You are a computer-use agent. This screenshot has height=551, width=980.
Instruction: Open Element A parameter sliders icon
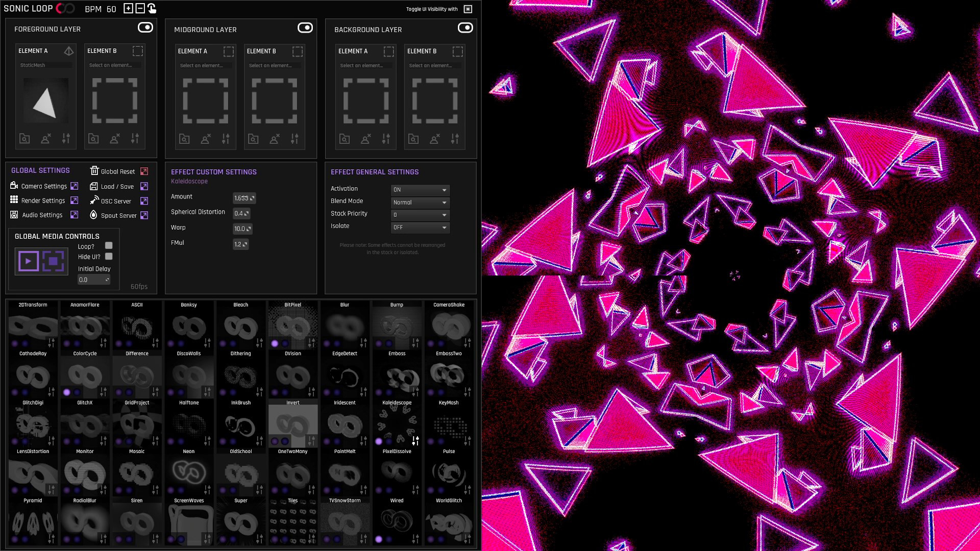pyautogui.click(x=66, y=138)
